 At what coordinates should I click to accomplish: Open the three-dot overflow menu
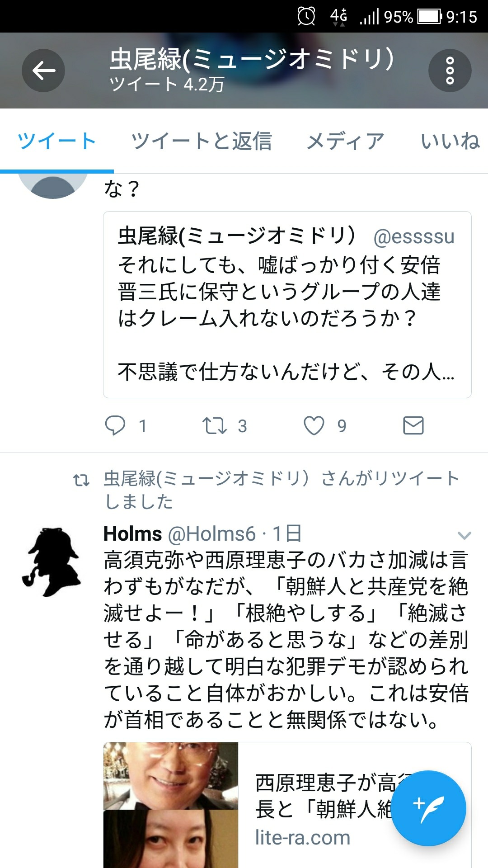tap(450, 71)
